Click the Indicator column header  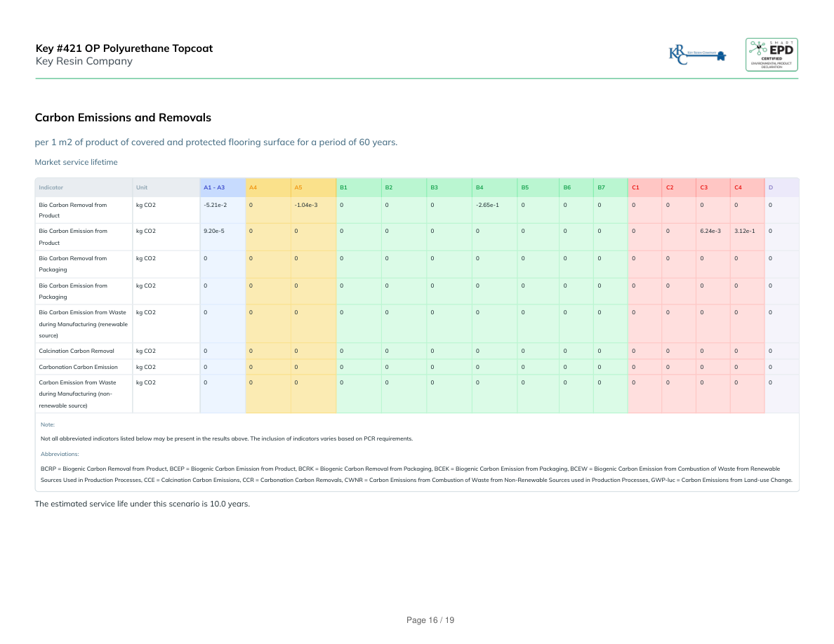51,187
